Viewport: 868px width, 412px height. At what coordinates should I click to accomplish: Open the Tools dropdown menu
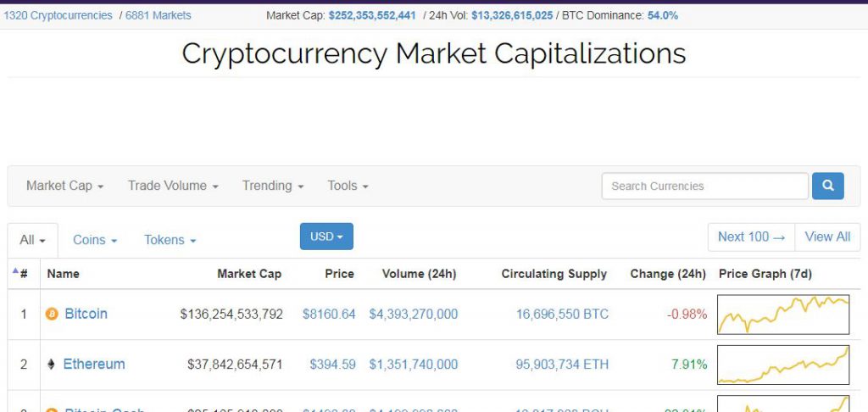pyautogui.click(x=348, y=186)
